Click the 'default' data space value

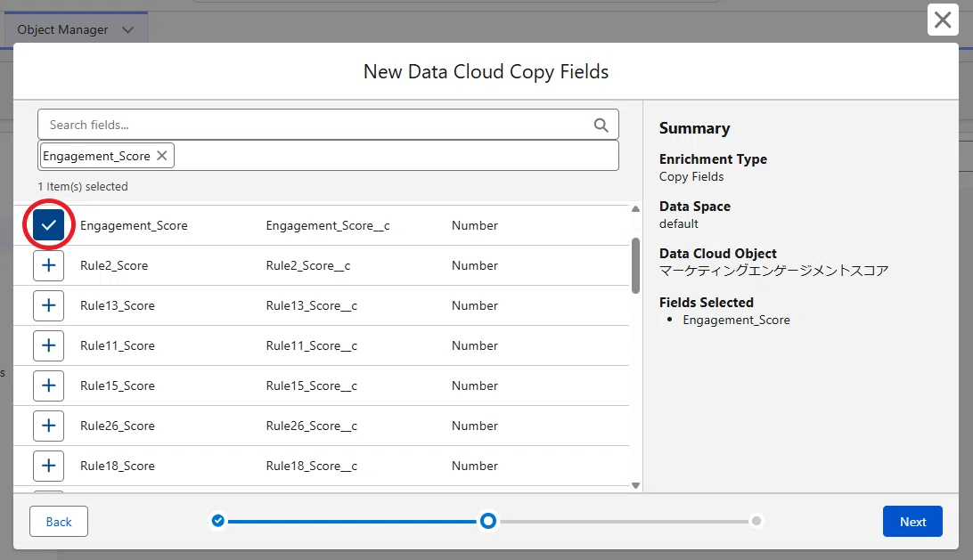679,223
